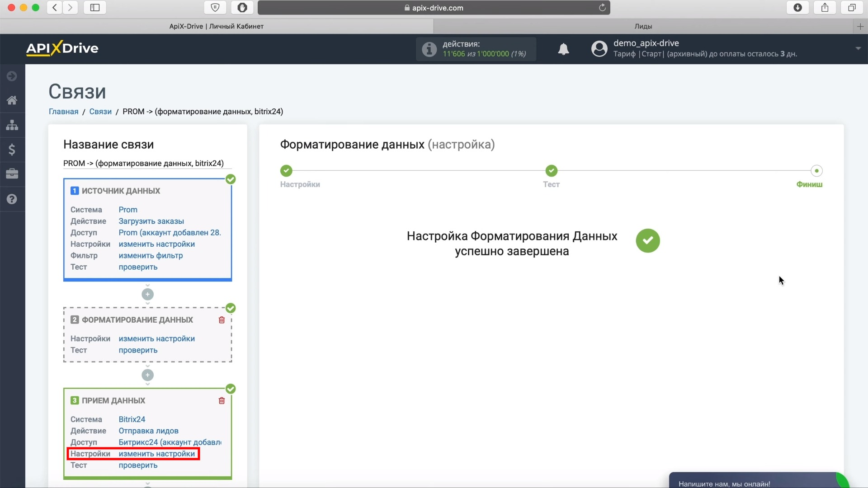The width and height of the screenshot is (868, 488).
Task: Open the extension icon next to the shield
Action: click(242, 8)
